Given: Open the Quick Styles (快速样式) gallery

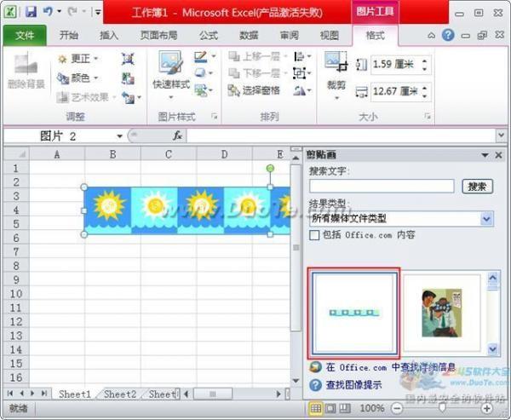Looking at the screenshot, I should 169,72.
